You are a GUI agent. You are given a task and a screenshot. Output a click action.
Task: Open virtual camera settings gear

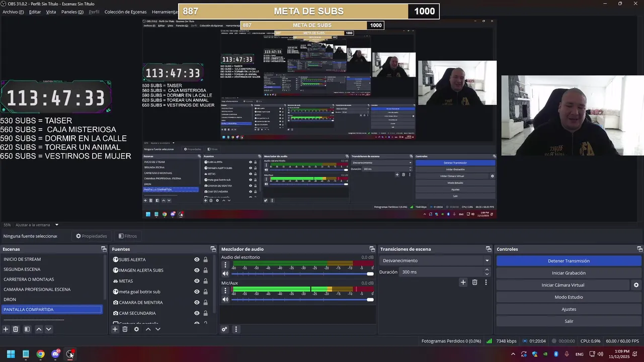[636, 285]
